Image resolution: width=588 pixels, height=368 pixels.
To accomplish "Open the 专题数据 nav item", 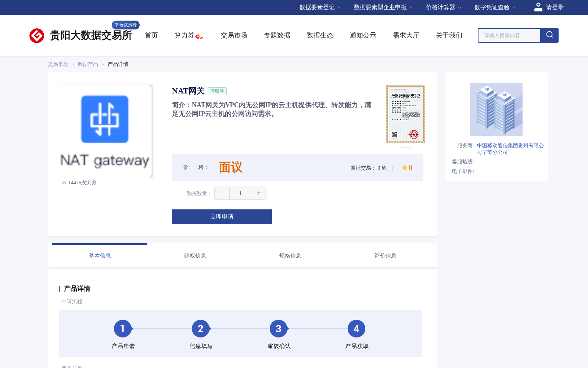I will click(x=277, y=35).
